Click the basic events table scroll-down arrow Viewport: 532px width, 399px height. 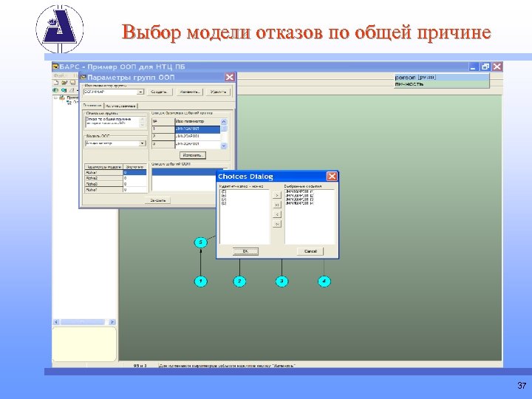click(x=224, y=146)
